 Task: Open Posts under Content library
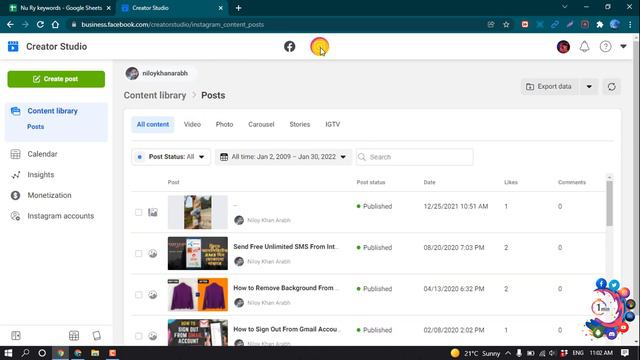tap(36, 127)
